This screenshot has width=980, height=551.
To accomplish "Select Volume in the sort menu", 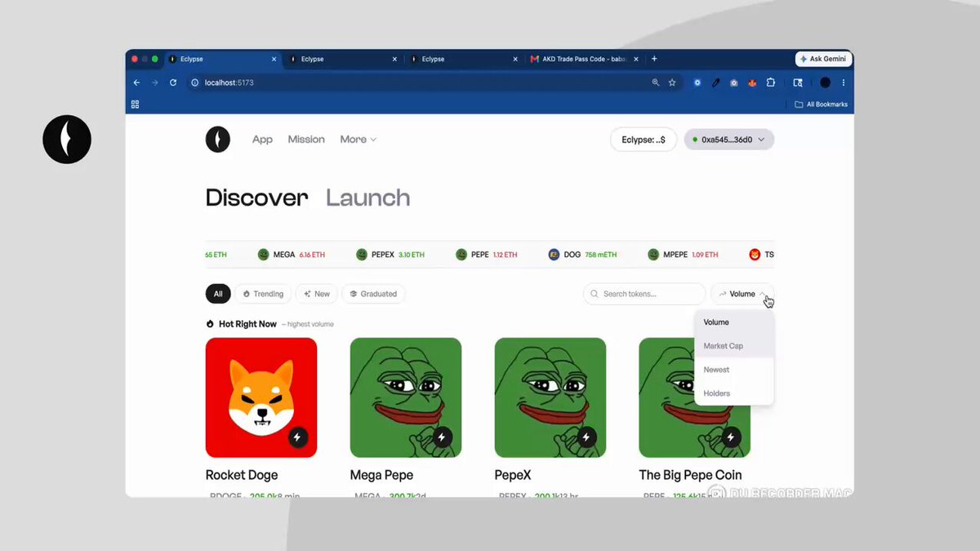I will point(734,322).
